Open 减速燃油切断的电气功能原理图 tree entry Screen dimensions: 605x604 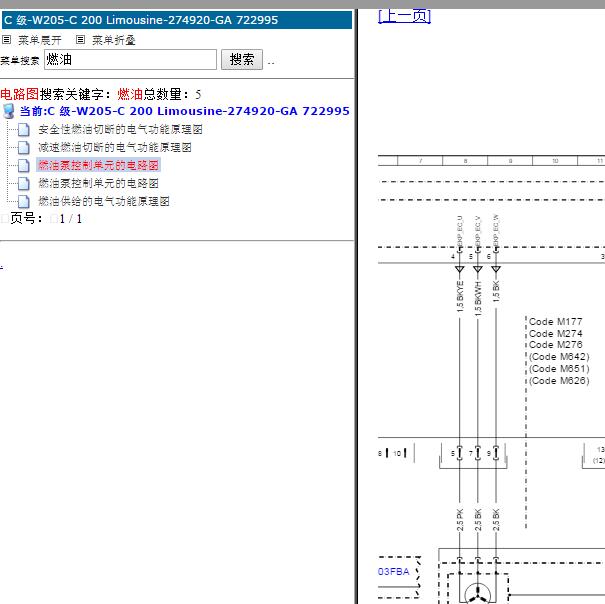coord(115,147)
